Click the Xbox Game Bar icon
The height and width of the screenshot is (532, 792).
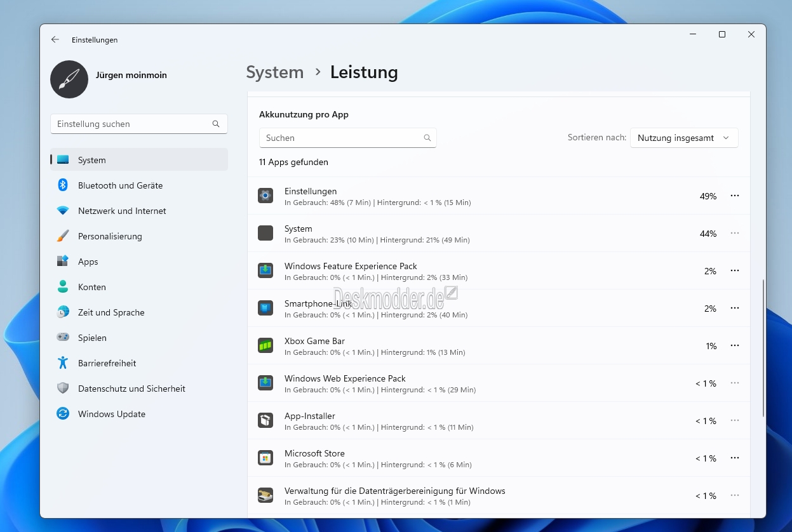[x=265, y=345]
